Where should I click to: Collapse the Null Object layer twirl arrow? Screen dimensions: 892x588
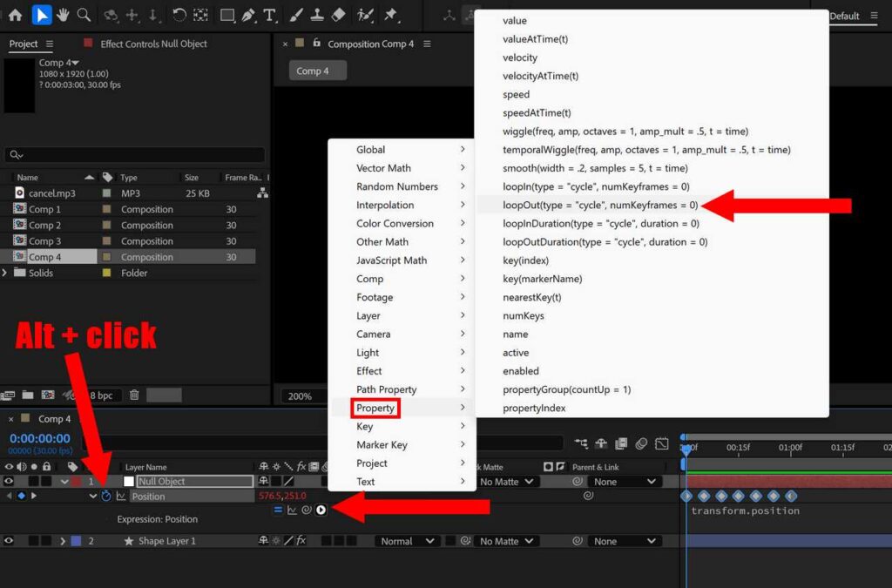tap(64, 481)
